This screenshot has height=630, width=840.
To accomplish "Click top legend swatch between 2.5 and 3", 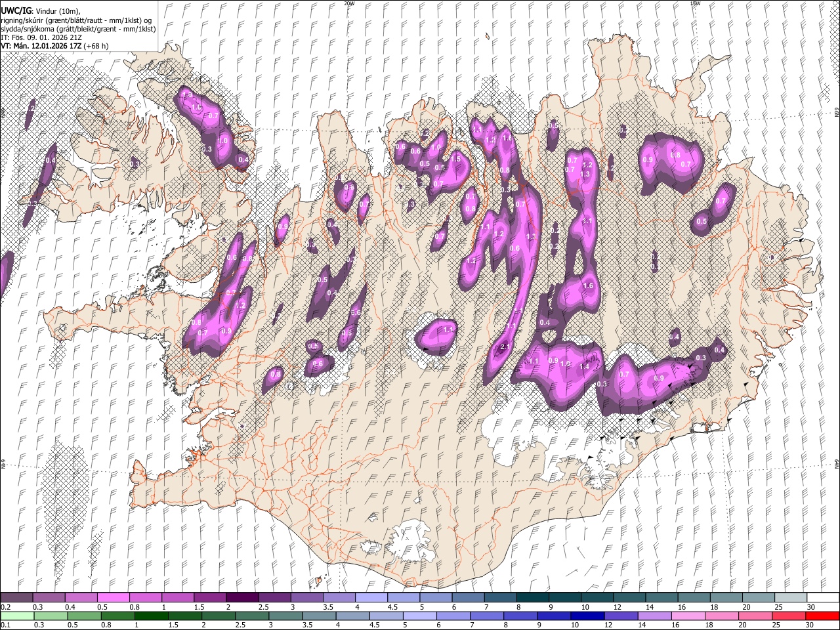I will (x=274, y=597).
